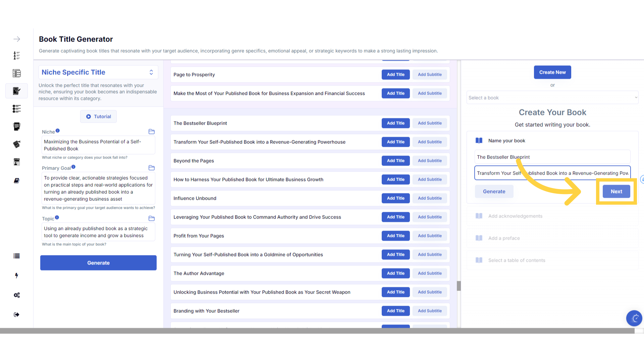The image size is (644, 362).
Task: Click folder icon beside Primary Goal
Action: click(152, 168)
